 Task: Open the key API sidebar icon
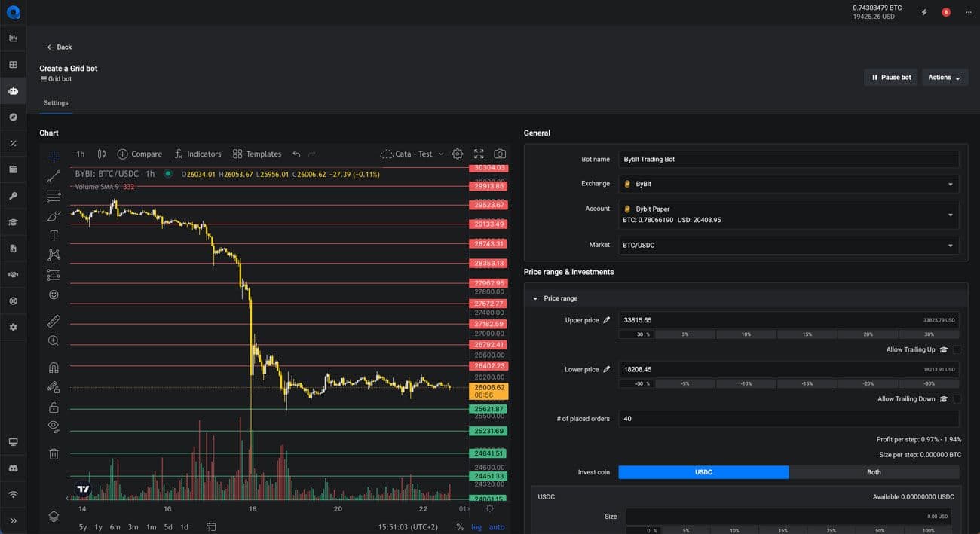coord(13,196)
